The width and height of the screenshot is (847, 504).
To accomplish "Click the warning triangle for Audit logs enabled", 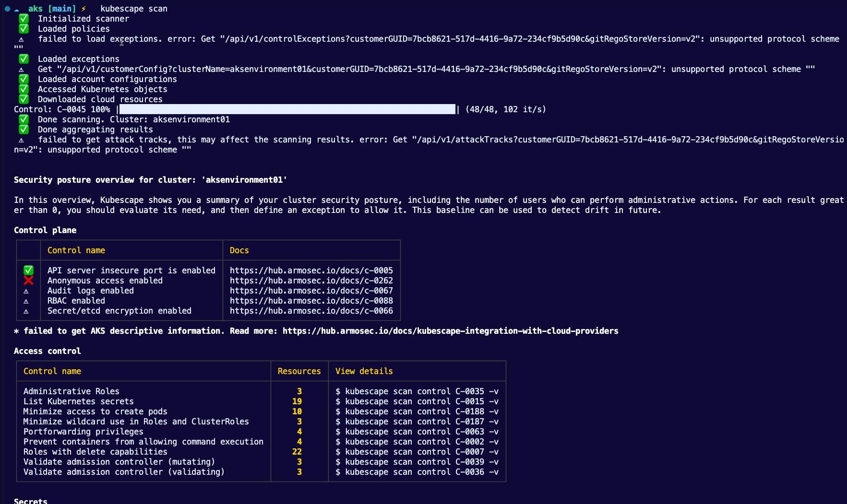I will [x=26, y=291].
